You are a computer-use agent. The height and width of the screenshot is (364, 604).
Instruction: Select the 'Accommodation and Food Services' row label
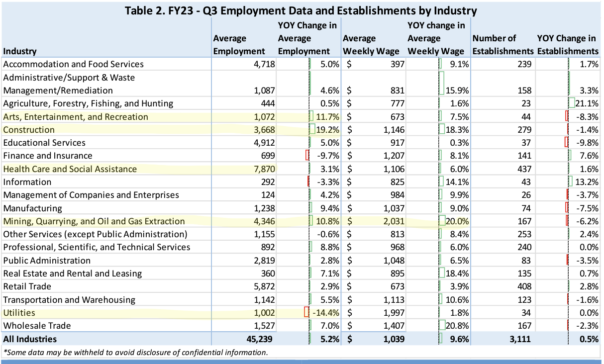(x=74, y=64)
